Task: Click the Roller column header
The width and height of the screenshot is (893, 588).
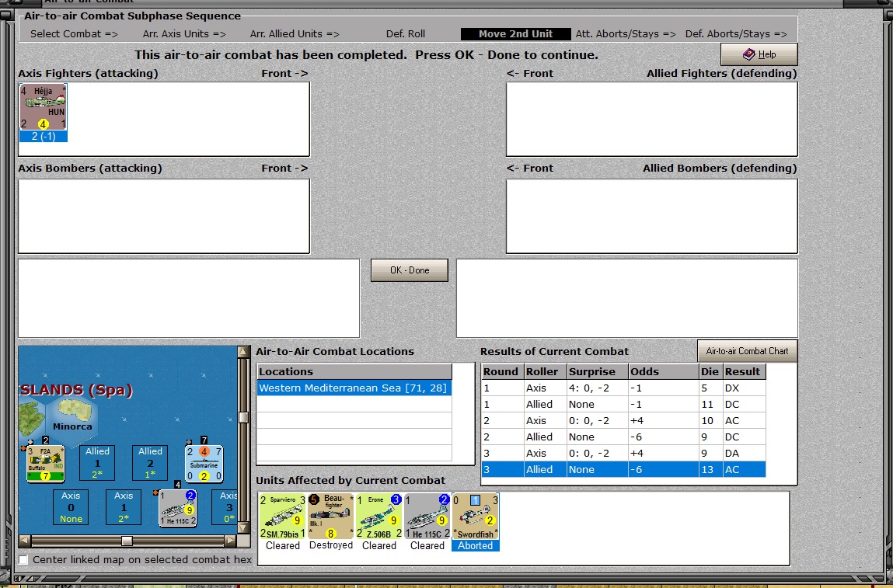Action: pyautogui.click(x=545, y=372)
